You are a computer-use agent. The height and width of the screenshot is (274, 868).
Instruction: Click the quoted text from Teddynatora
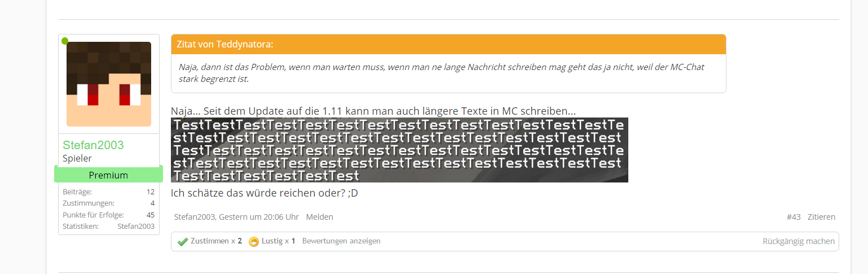click(441, 73)
